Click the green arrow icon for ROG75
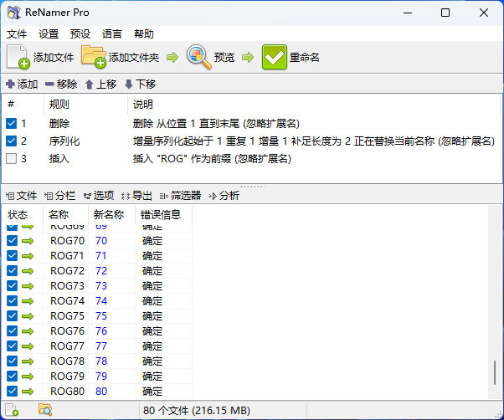 [28, 316]
